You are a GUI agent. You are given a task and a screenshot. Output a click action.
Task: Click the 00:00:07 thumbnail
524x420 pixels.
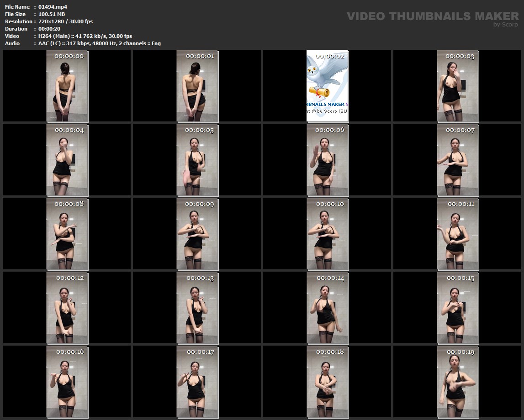[457, 160]
